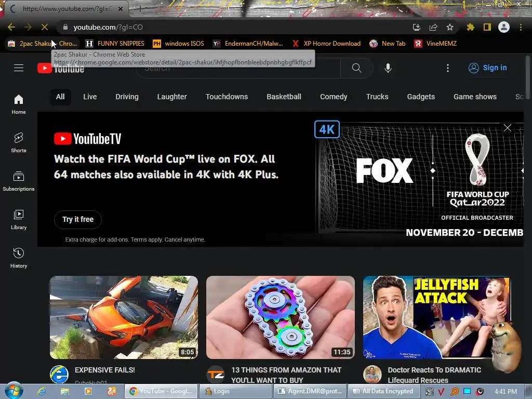Click the browser forward arrow
The image size is (532, 399).
tap(28, 27)
